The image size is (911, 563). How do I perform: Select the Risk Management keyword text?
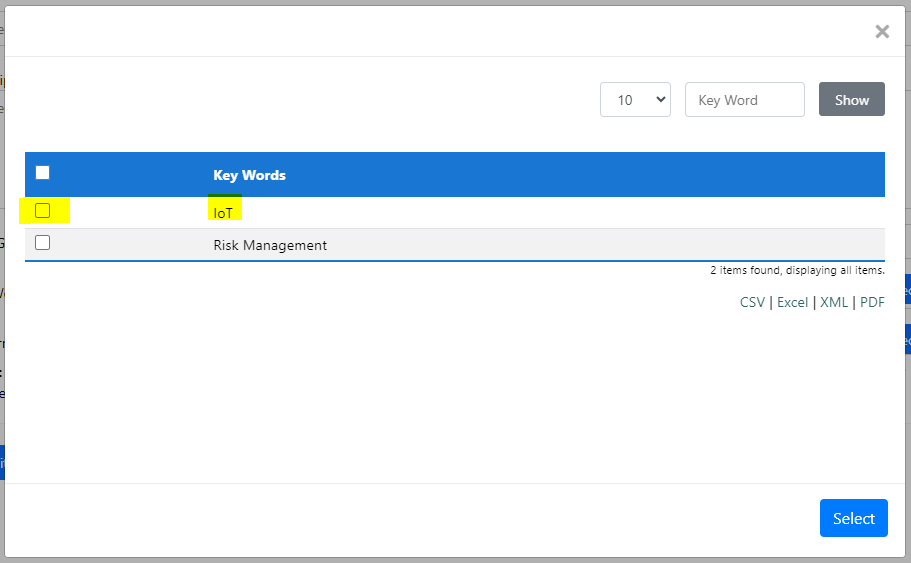tap(270, 245)
